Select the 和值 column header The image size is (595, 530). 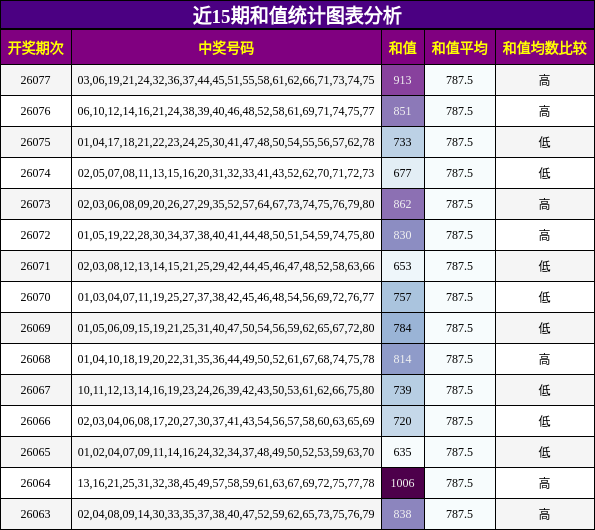(x=403, y=48)
